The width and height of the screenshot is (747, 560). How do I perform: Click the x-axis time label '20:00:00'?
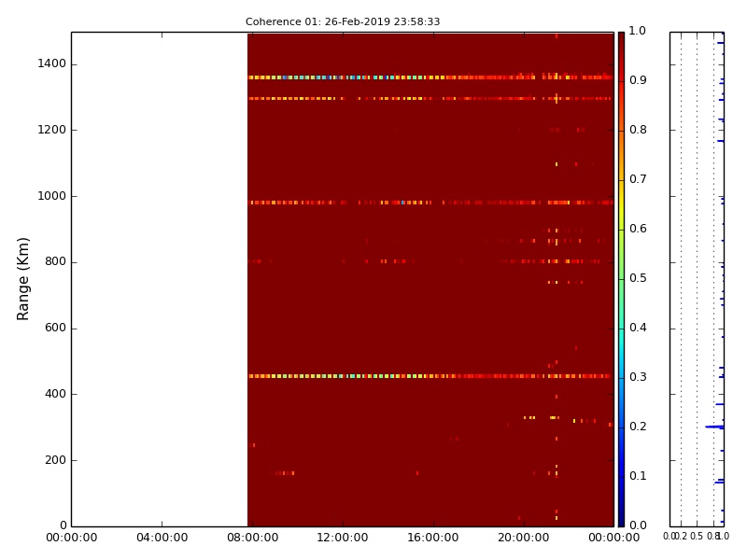pos(524,538)
